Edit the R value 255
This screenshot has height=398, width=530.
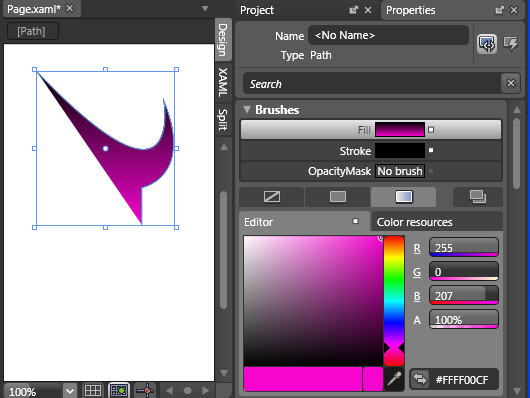[x=464, y=247]
